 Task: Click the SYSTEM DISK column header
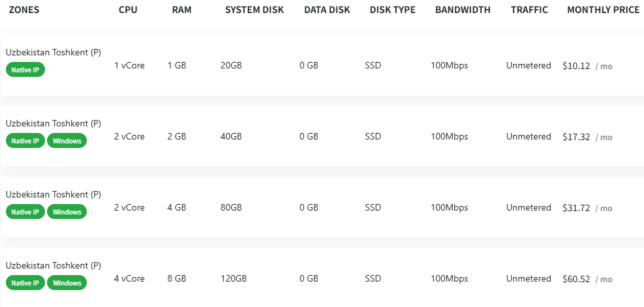point(254,10)
